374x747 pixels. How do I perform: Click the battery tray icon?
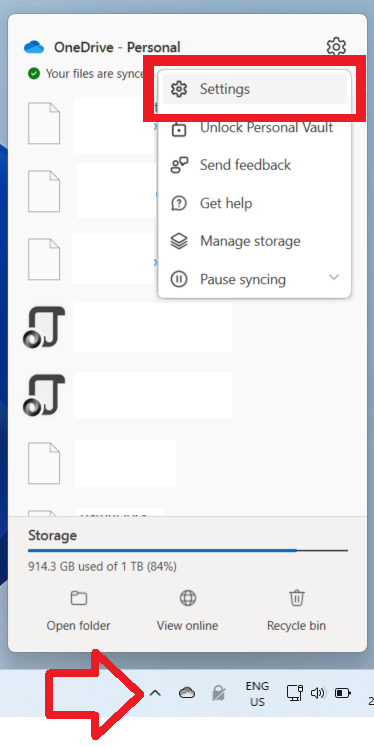coord(343,693)
